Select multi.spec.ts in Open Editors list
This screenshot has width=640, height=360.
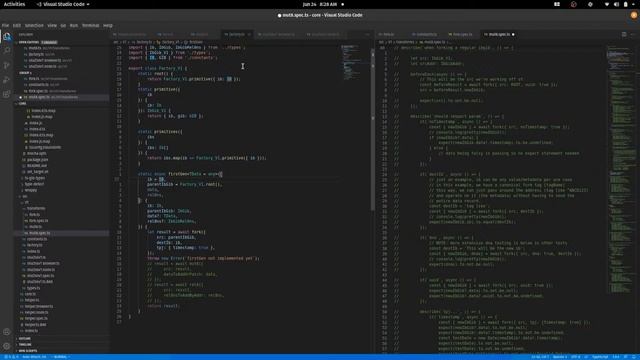coord(62,97)
